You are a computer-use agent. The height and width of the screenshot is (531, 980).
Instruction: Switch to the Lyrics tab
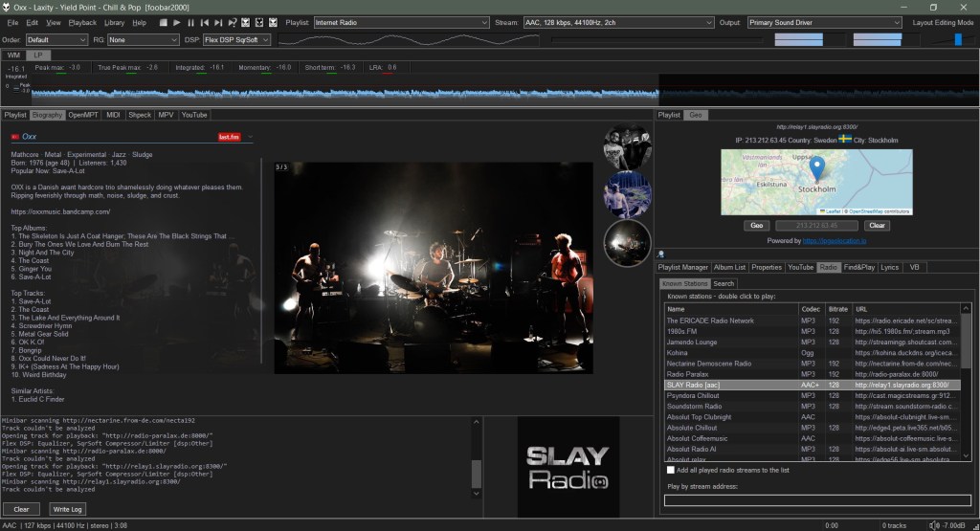point(889,268)
